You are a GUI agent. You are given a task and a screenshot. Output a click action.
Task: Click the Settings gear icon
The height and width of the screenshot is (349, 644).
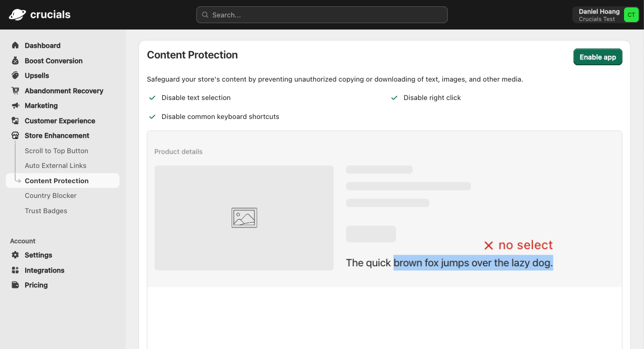15,255
